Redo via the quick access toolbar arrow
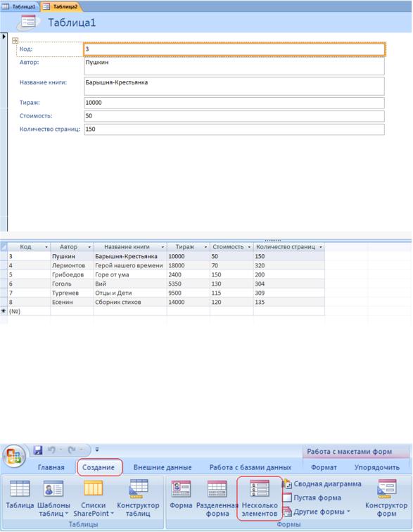Image resolution: width=413 pixels, height=532 pixels. click(x=72, y=450)
